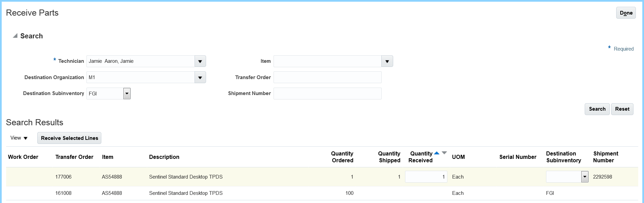Open the Item dropdown arrow
The image size is (644, 203).
click(x=387, y=61)
